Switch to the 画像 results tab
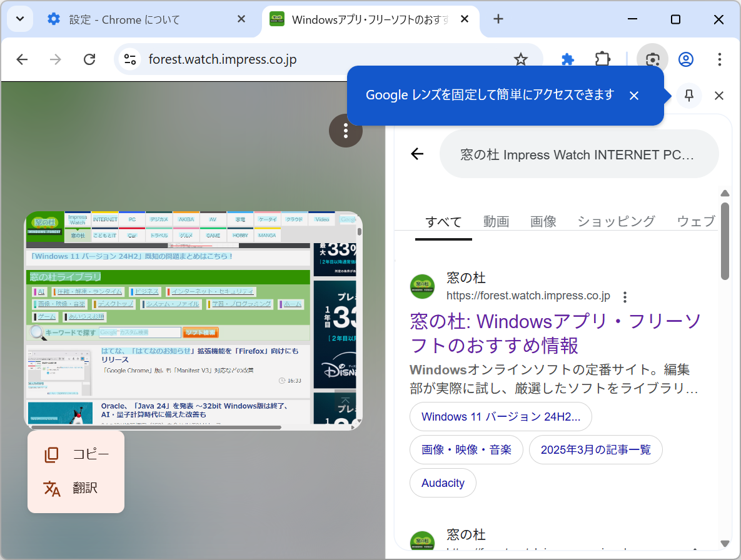Screen dimensions: 741x560 (543, 221)
